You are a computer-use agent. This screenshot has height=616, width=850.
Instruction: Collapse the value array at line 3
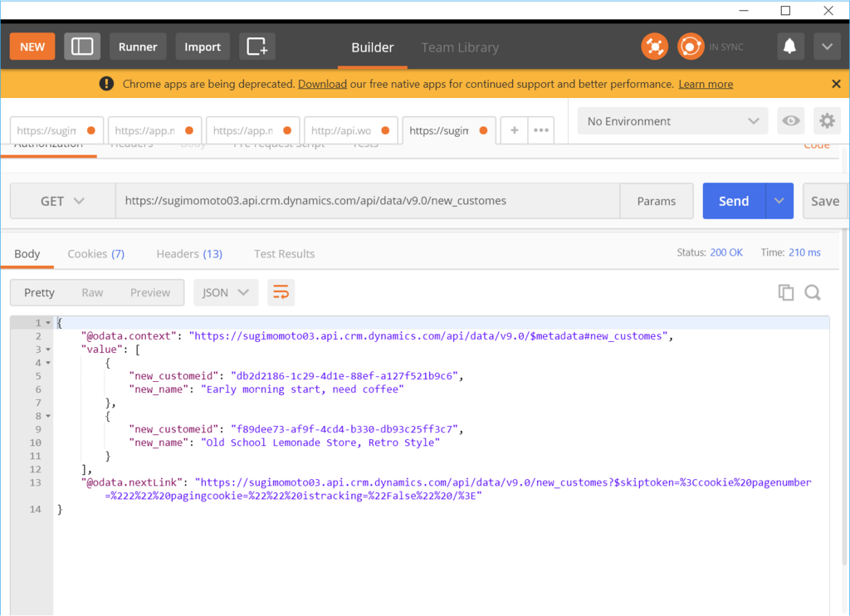click(47, 350)
